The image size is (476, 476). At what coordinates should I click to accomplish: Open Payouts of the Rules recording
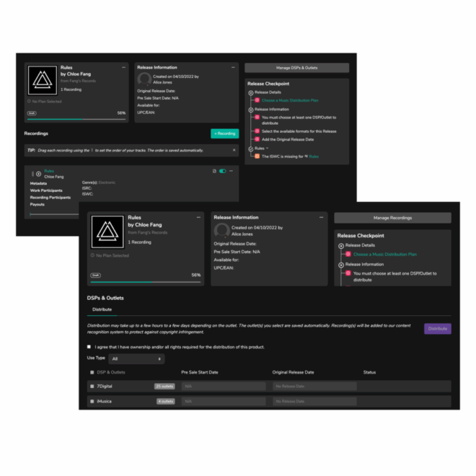tap(37, 204)
